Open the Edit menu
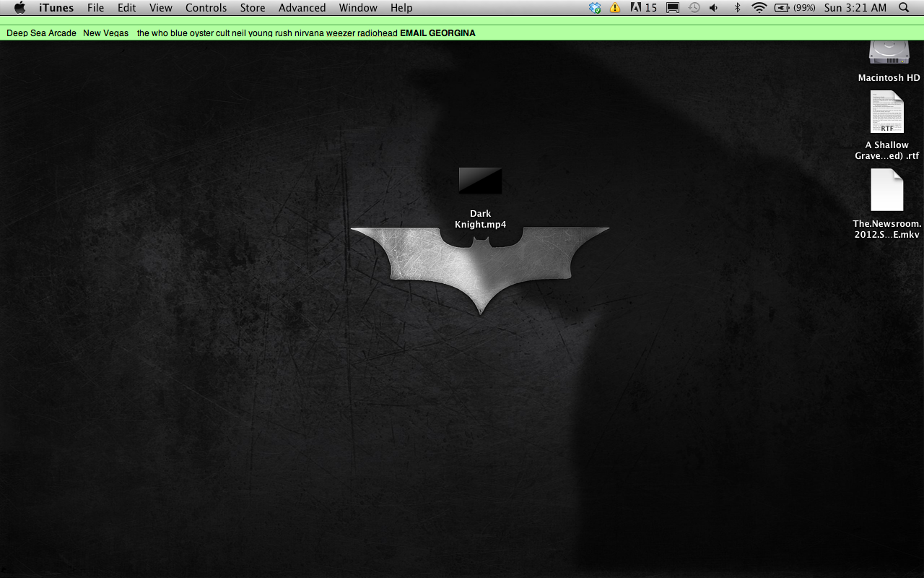 tap(127, 8)
